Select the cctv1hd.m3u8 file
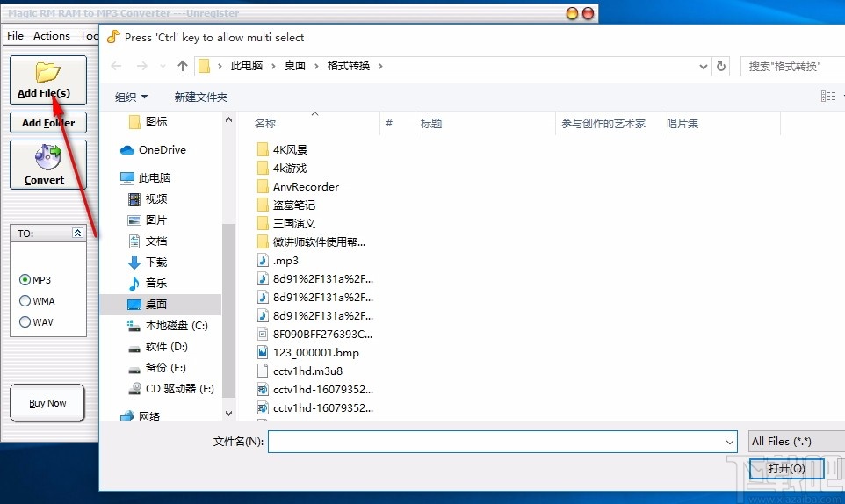This screenshot has height=504, width=845. pos(300,371)
